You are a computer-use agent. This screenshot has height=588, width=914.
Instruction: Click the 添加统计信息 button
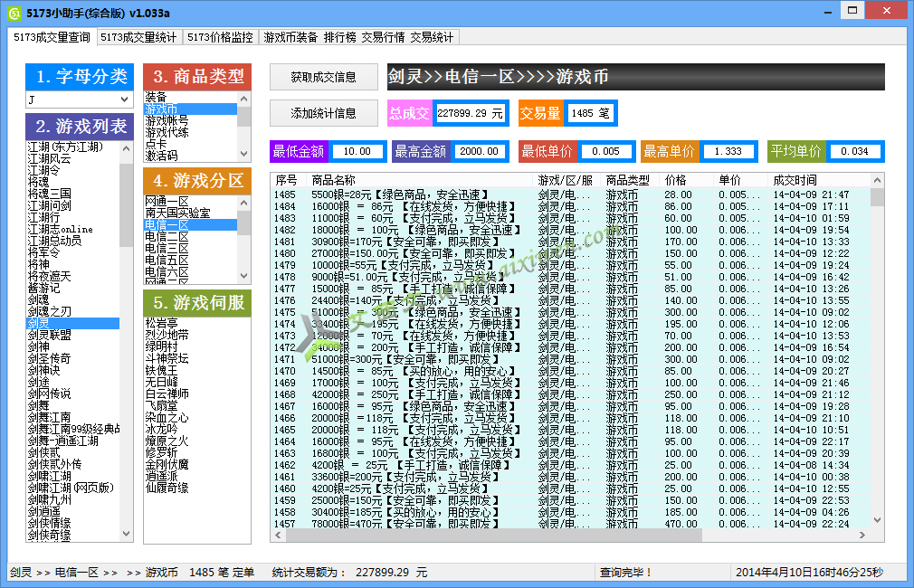(x=323, y=113)
